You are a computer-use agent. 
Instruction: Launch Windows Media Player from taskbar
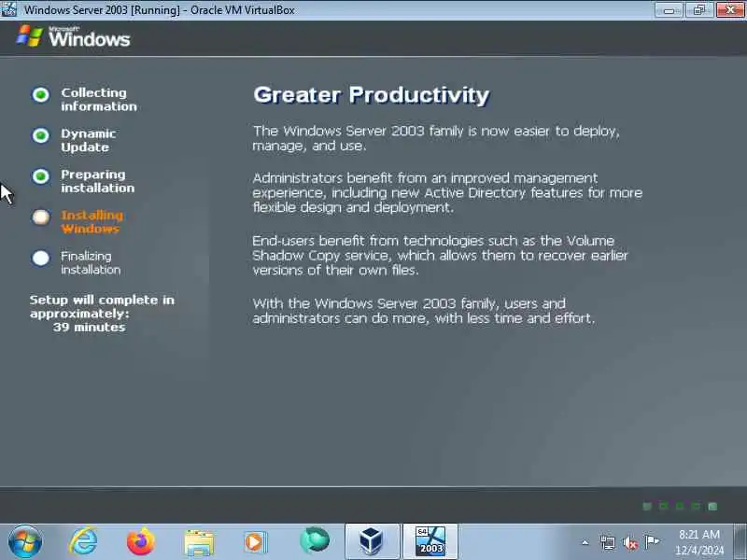point(256,542)
